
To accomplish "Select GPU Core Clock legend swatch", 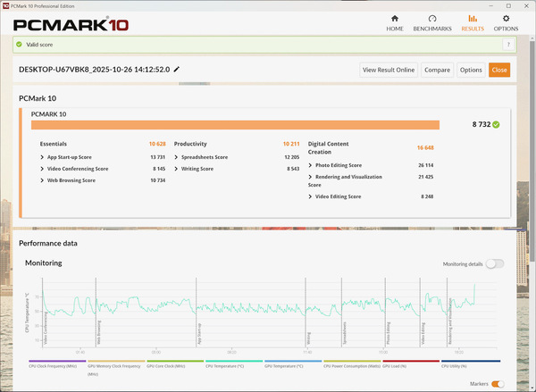I will click(175, 361).
